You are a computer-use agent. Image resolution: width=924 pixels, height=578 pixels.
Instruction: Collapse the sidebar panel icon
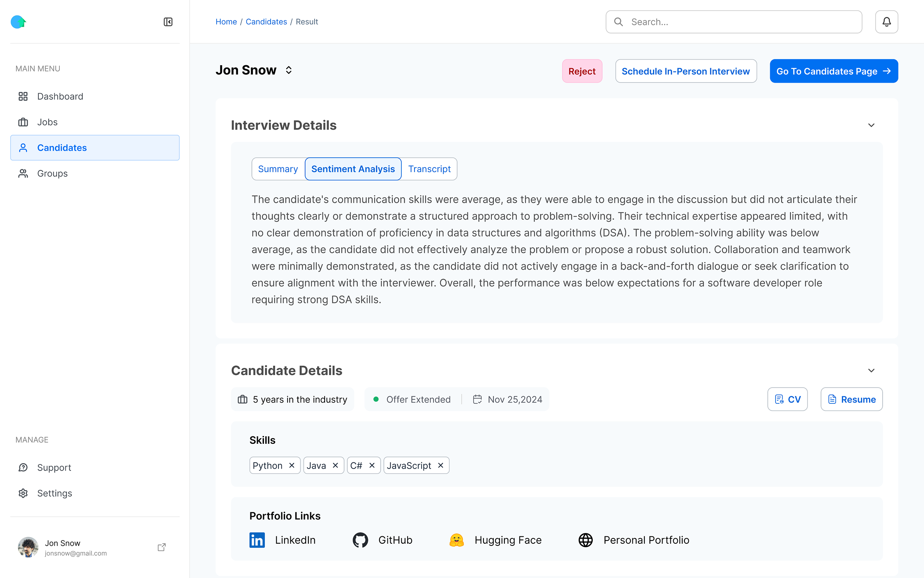pos(168,22)
